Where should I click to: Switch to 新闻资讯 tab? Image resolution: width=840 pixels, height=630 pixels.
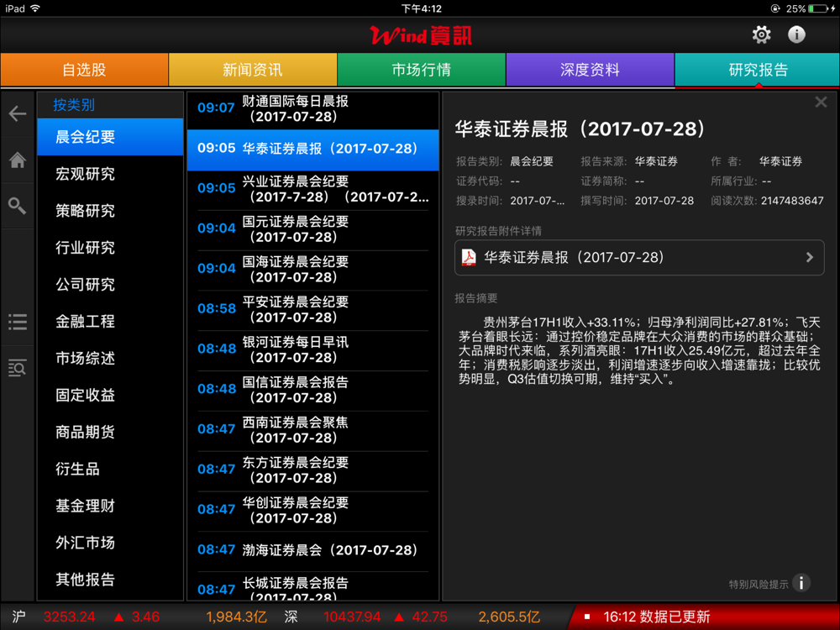[x=253, y=70]
